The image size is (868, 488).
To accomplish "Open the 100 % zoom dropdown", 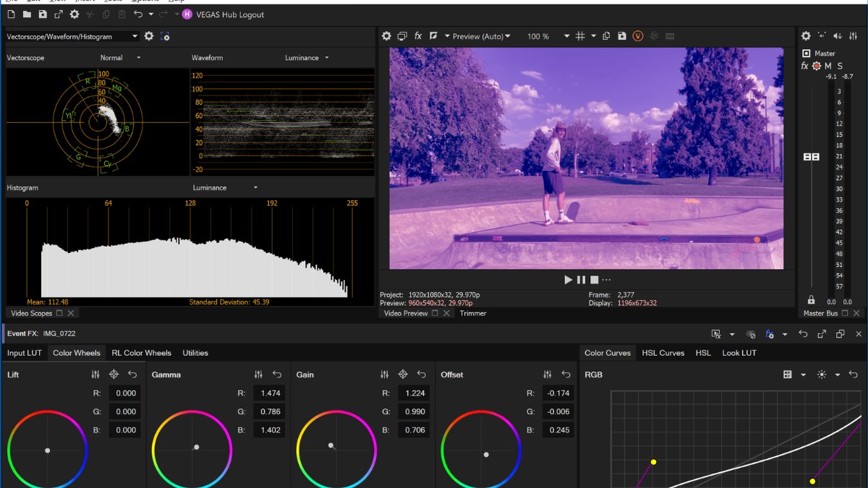I will (548, 36).
